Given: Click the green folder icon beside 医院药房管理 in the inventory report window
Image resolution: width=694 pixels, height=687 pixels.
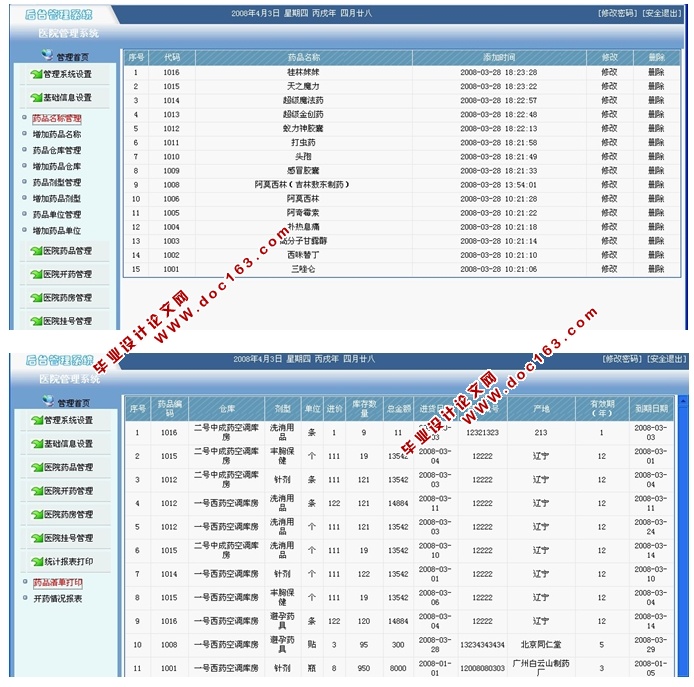Looking at the screenshot, I should (37, 514).
